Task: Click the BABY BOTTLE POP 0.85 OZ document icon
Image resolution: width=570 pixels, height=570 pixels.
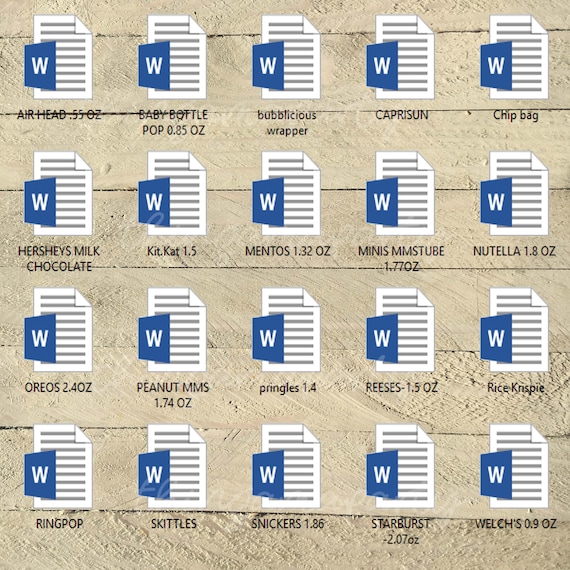Action: click(172, 57)
